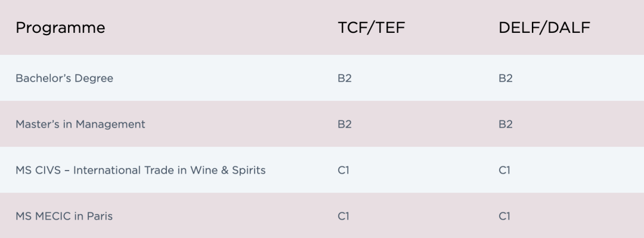Click the word Paris in last row
This screenshot has height=238, width=644.
(x=100, y=216)
